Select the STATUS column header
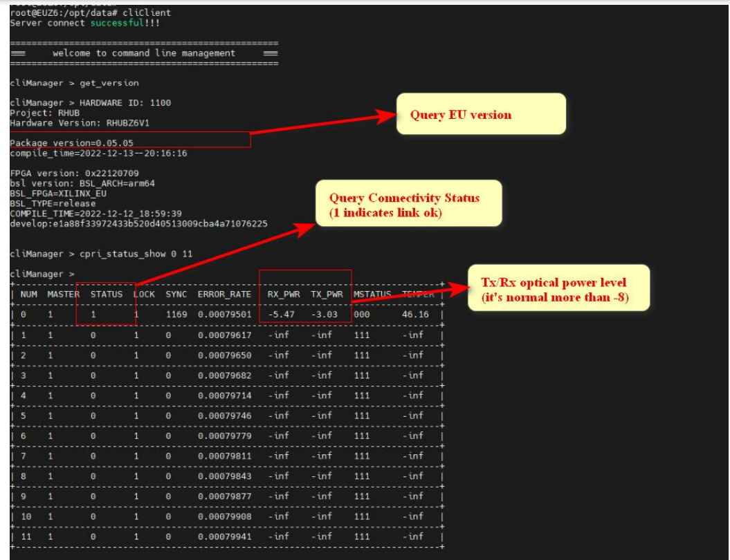Image resolution: width=730 pixels, height=560 pixels. coord(107,295)
